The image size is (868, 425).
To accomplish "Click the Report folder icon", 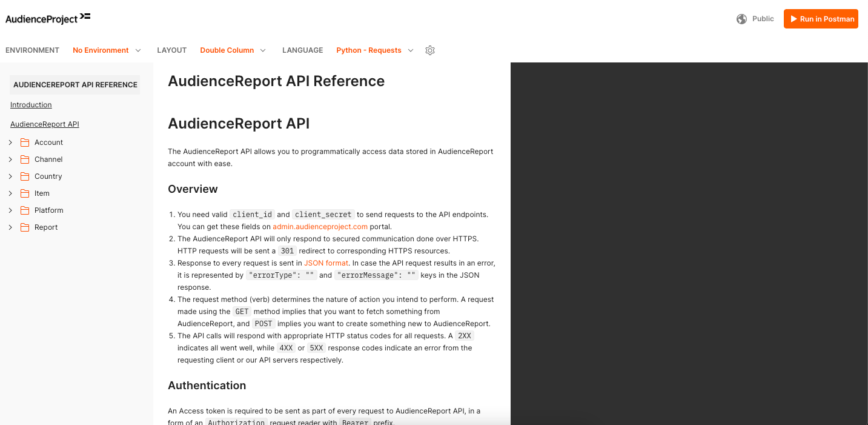I will pyautogui.click(x=25, y=227).
